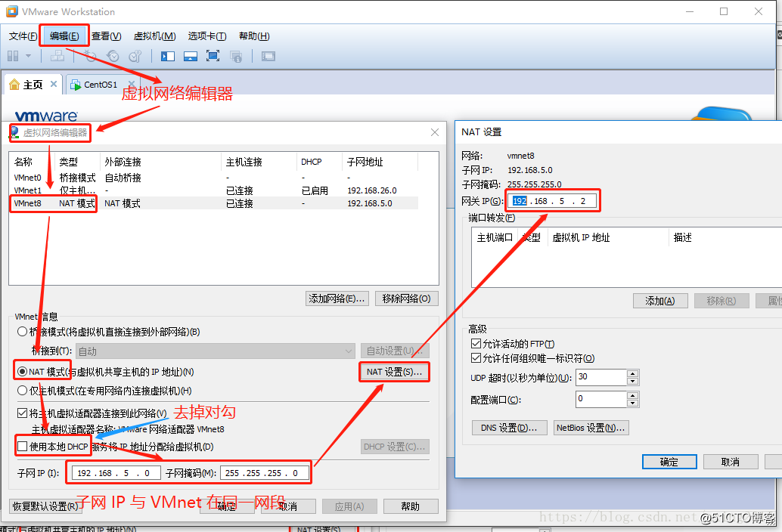Select the 仅主机模式 radio button
The image size is (782, 532).
coord(23,391)
